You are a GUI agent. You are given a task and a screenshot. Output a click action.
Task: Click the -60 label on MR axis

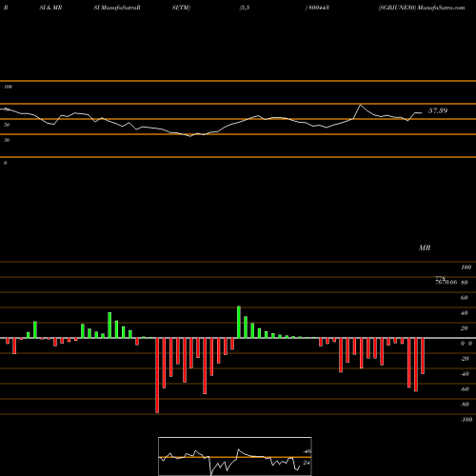pyautogui.click(x=465, y=389)
